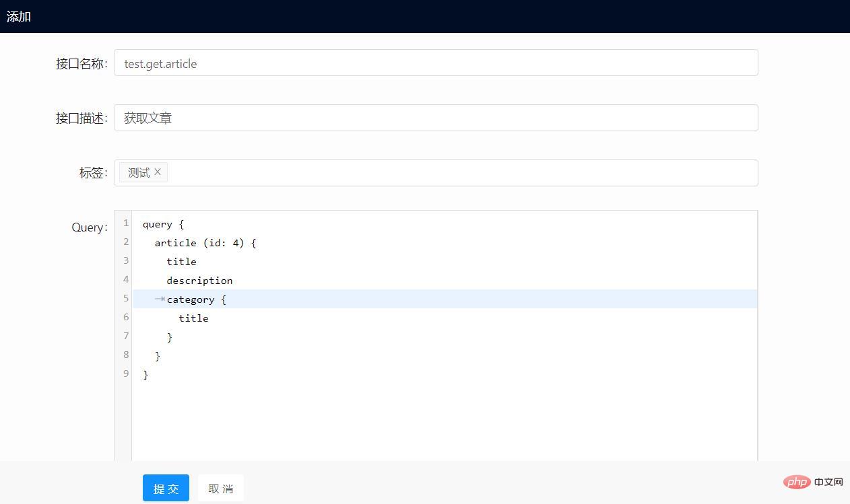Click the 'description' code line
Image resolution: width=850 pixels, height=504 pixels.
[199, 281]
